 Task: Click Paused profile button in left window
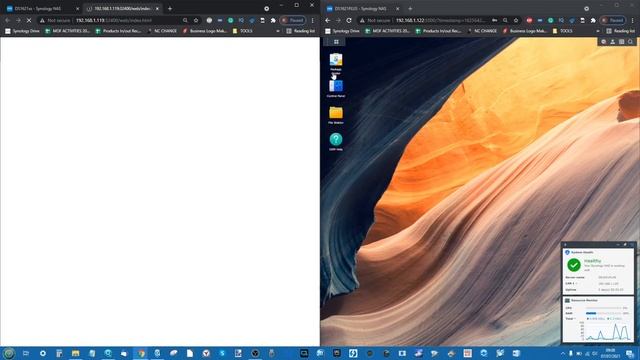tap(293, 20)
